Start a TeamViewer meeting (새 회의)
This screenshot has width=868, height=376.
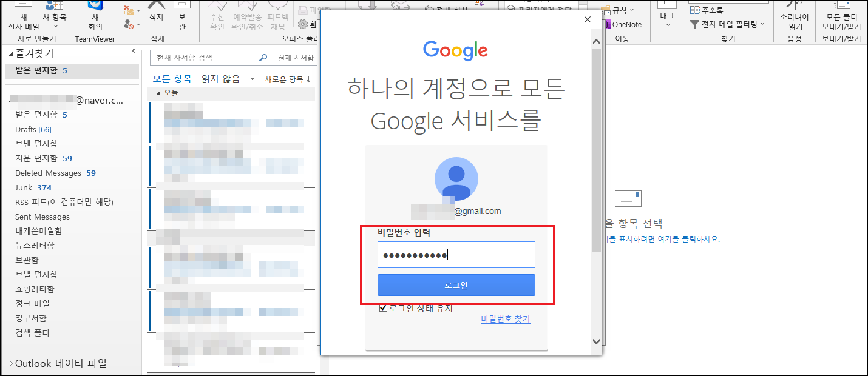coord(95,17)
